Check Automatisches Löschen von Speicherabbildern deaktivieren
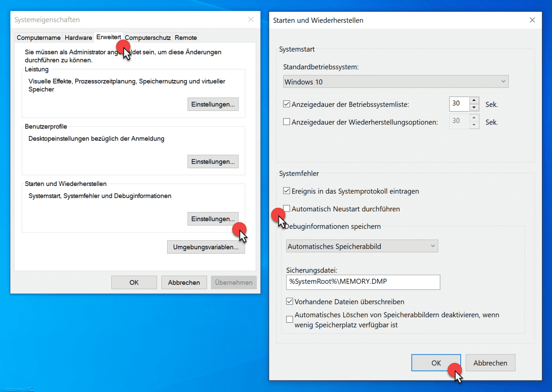The width and height of the screenshot is (552, 392). [289, 319]
